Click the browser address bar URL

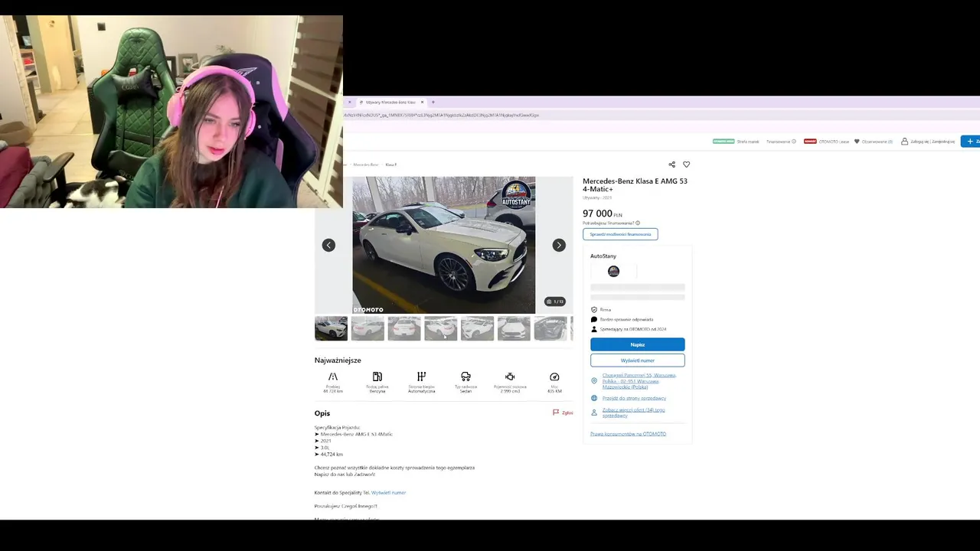pos(441,115)
